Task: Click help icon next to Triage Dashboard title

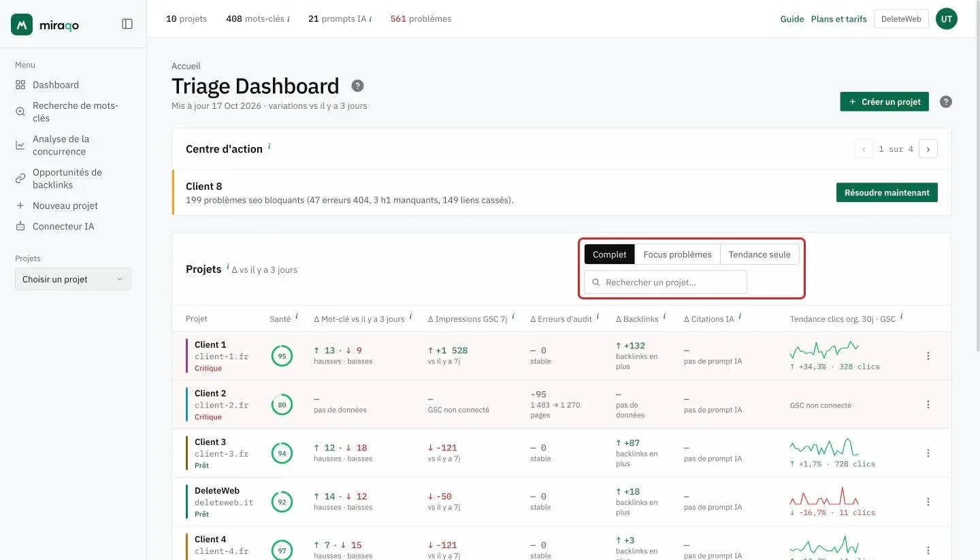Action: point(357,86)
